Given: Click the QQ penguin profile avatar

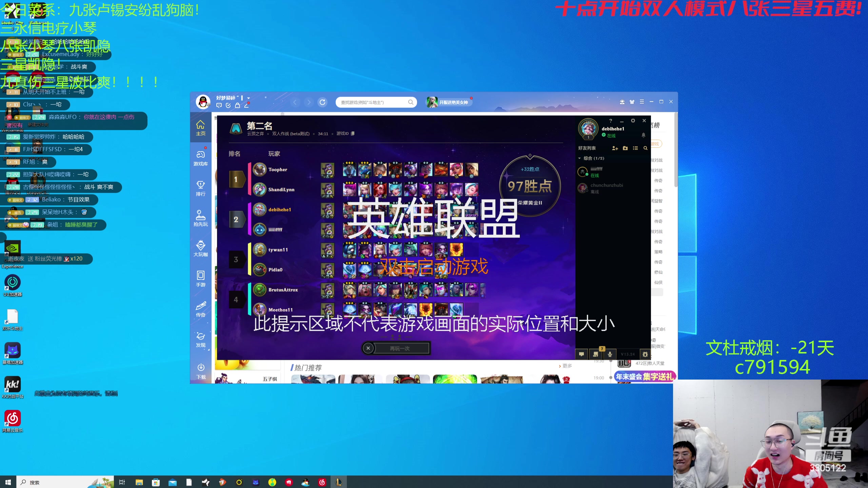Looking at the screenshot, I should [203, 102].
